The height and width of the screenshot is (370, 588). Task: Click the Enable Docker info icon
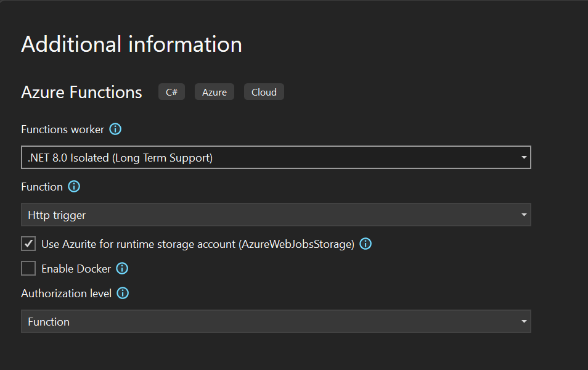click(121, 268)
